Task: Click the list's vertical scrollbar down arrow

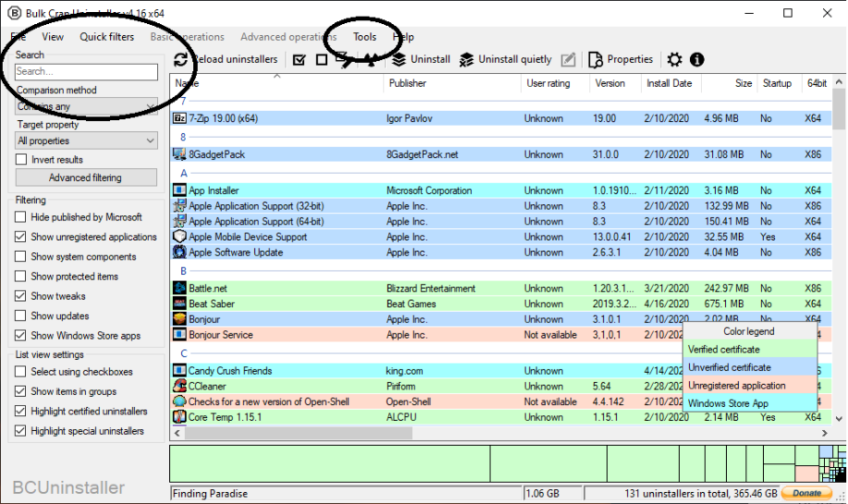Action: (x=839, y=418)
